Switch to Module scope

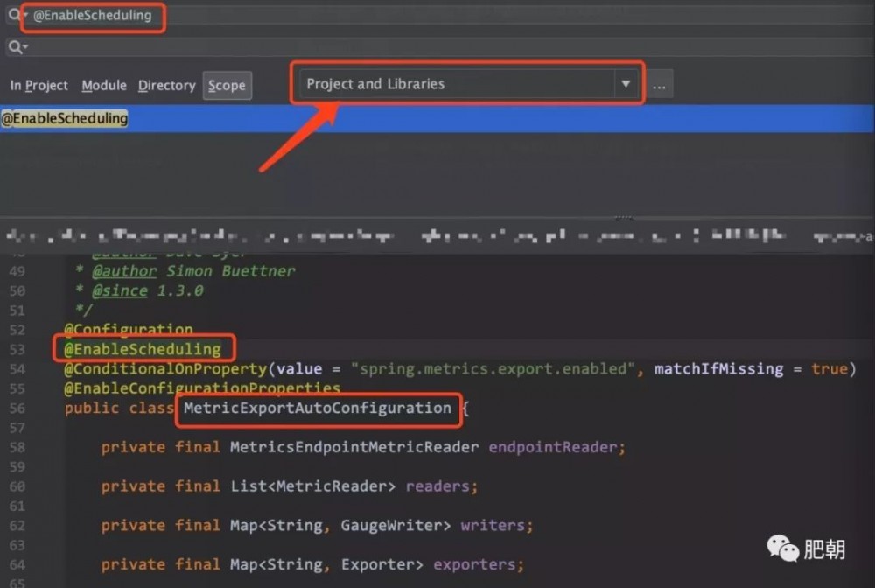[104, 86]
